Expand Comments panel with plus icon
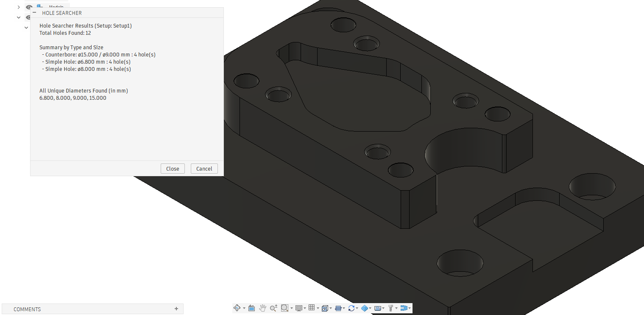This screenshot has height=315, width=644. click(x=176, y=309)
